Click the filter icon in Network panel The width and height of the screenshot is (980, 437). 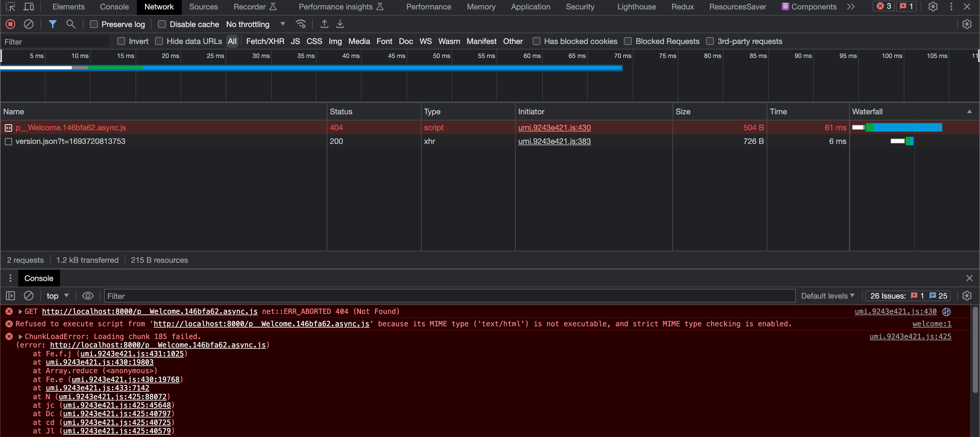[53, 24]
